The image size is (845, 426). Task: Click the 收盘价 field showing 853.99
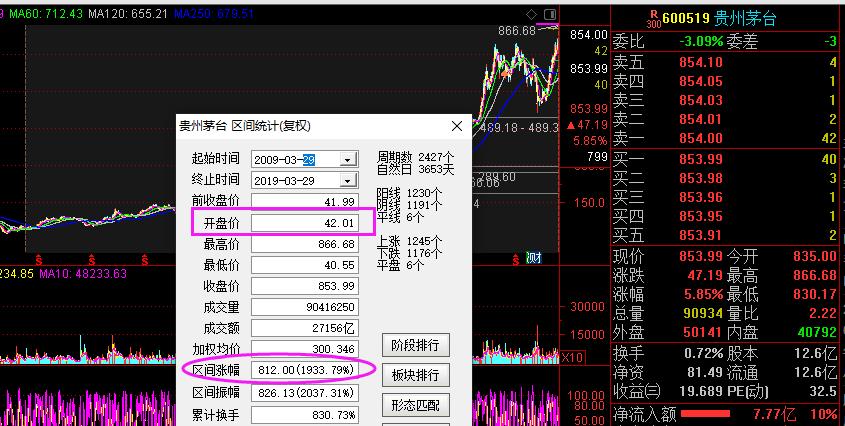(x=304, y=286)
